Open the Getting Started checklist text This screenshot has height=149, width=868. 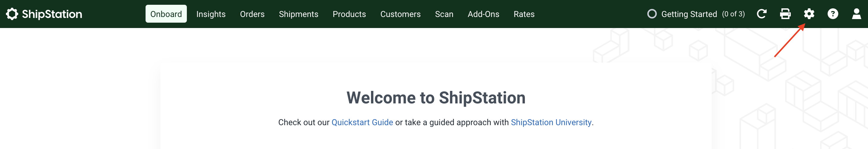[x=689, y=14]
